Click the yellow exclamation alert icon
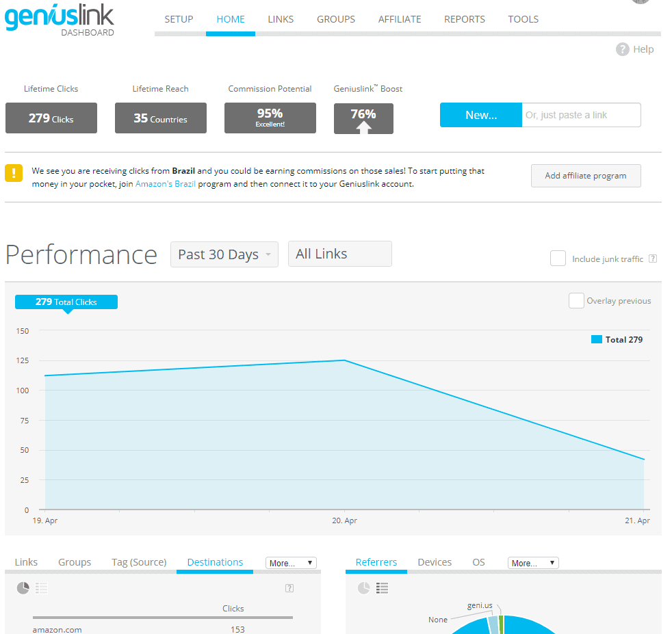Image resolution: width=672 pixels, height=634 pixels. click(14, 173)
